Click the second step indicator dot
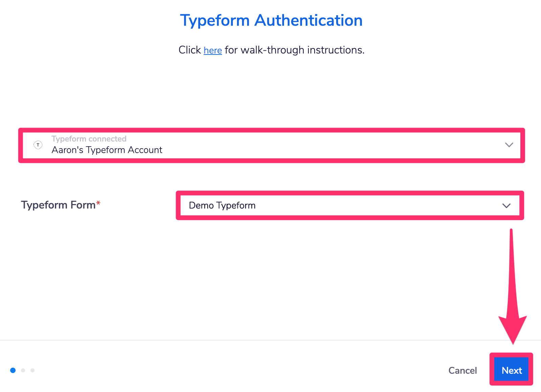 [23, 370]
